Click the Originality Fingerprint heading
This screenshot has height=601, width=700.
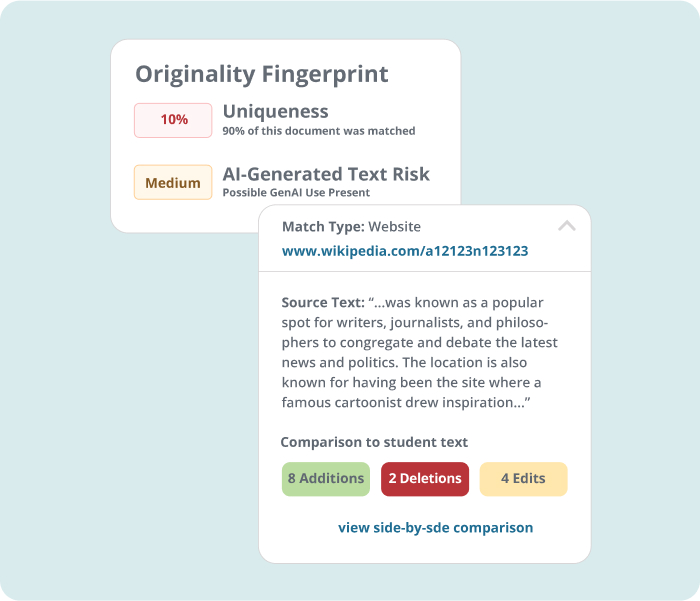pyautogui.click(x=262, y=74)
